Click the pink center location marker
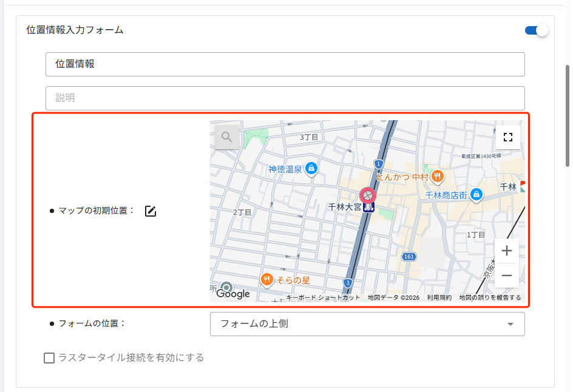Image resolution: width=573 pixels, height=392 pixels. [368, 195]
